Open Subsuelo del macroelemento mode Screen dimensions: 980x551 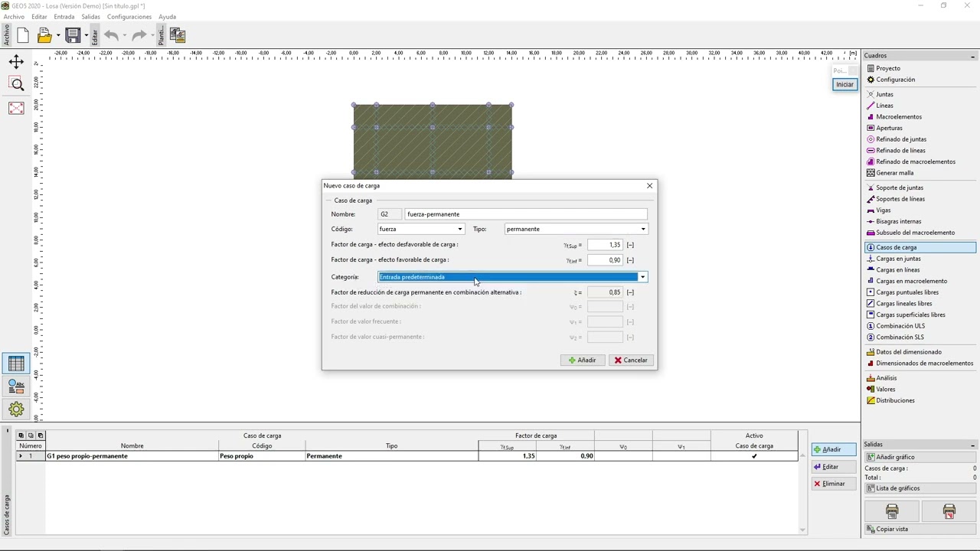pos(915,233)
